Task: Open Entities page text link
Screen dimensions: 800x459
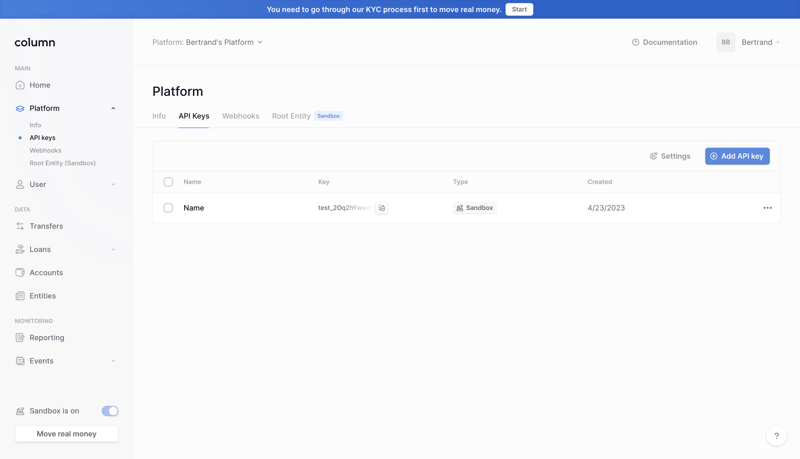Action: pos(43,296)
